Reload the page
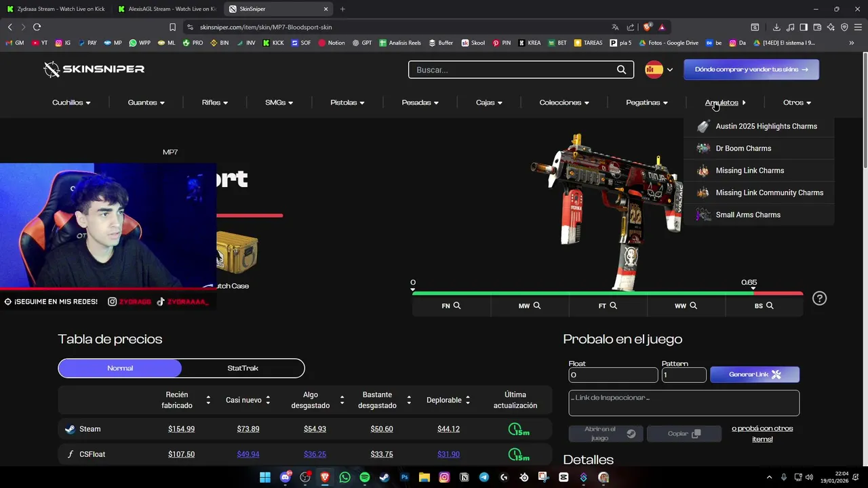 coord(37,27)
